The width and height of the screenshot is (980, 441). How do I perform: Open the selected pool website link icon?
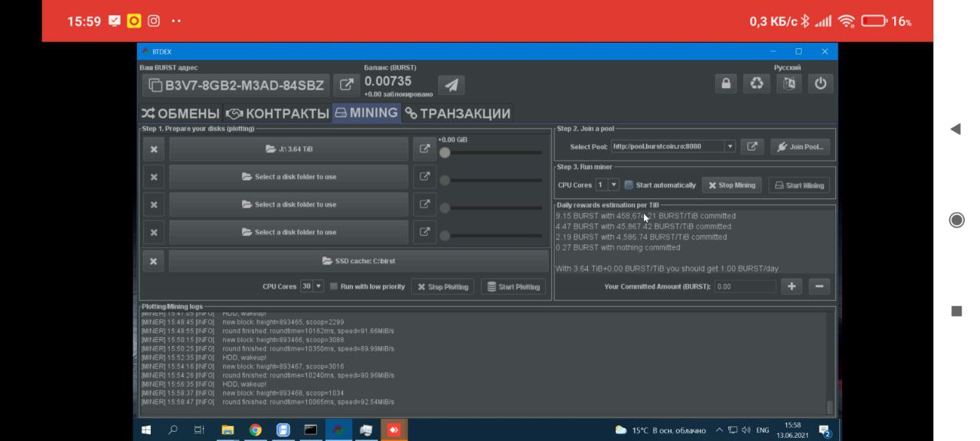point(752,146)
